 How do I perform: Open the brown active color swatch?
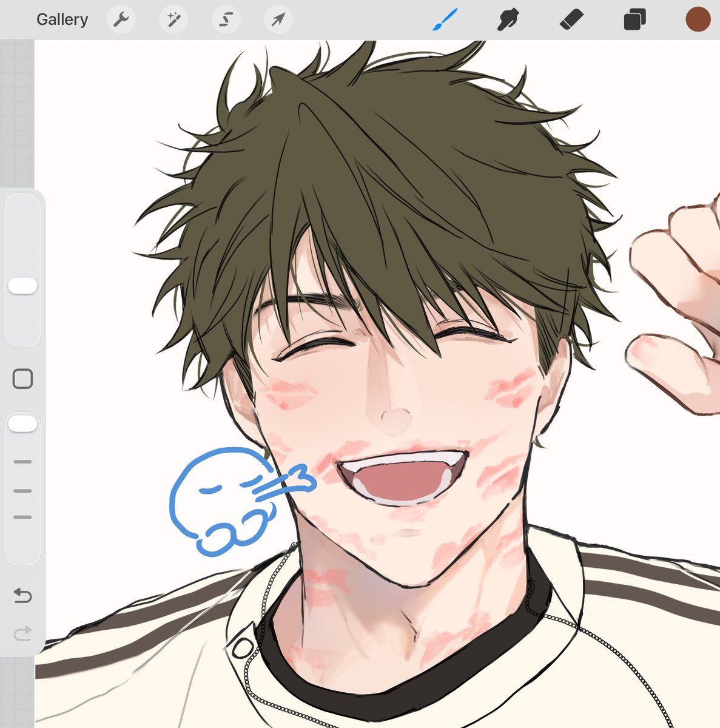[x=698, y=19]
